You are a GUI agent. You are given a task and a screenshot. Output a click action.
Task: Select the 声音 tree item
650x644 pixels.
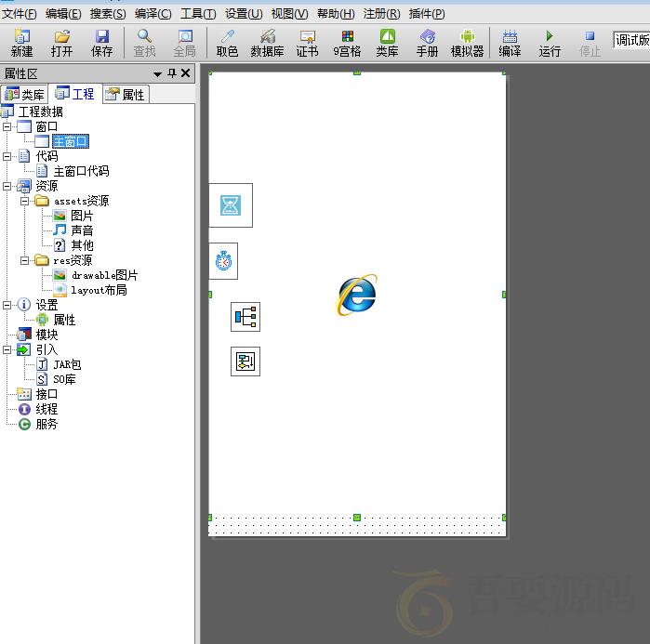[82, 230]
